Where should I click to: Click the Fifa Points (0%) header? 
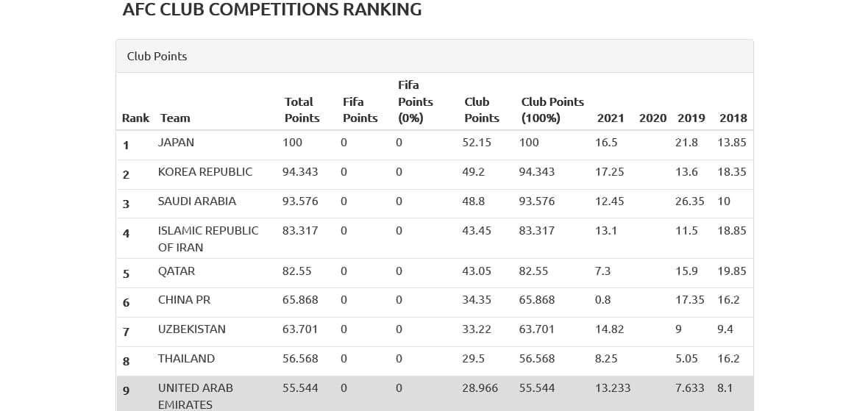(x=415, y=101)
